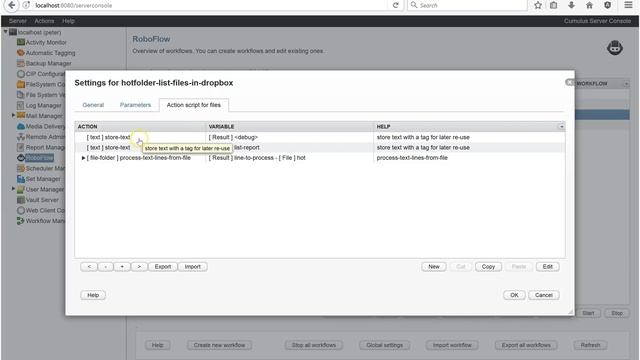Click the Backup Manager icon in sidebar

21,63
